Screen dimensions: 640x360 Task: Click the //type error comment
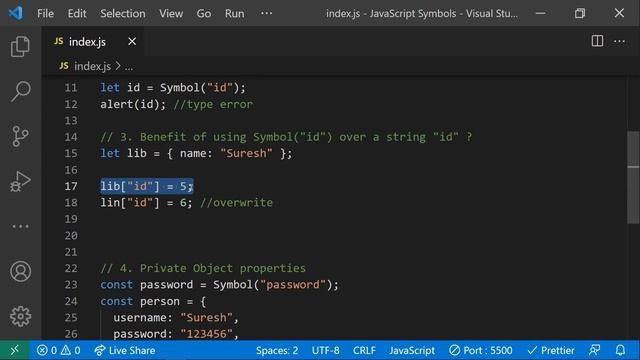click(x=213, y=104)
